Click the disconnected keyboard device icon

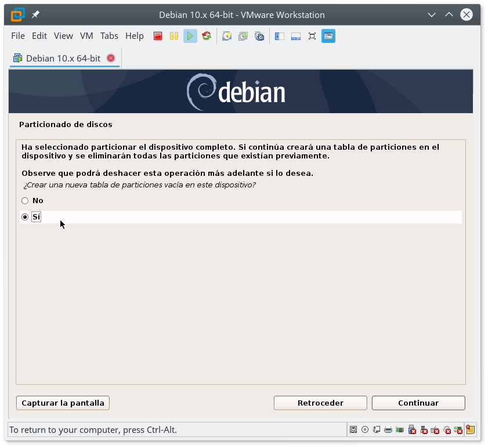point(435,430)
